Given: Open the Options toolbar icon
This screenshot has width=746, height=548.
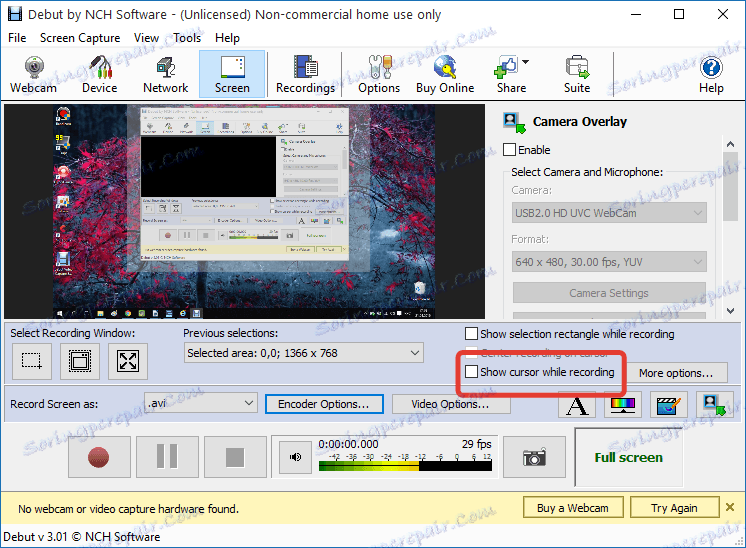Looking at the screenshot, I should [379, 74].
